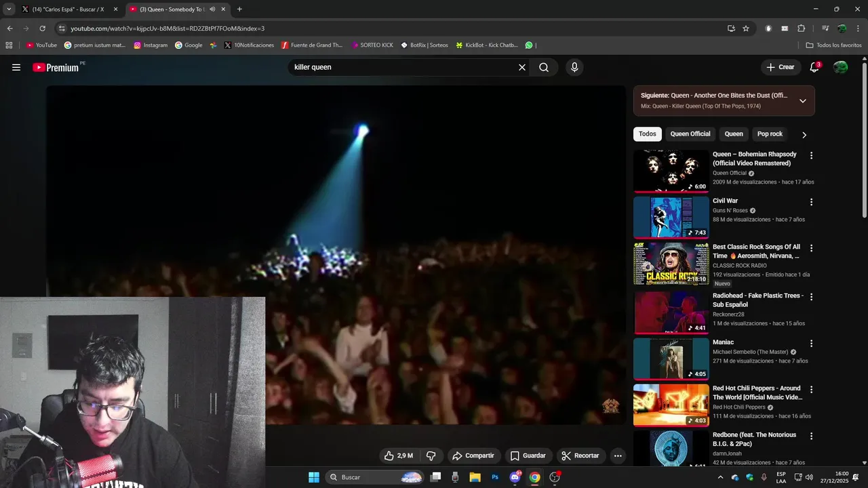This screenshot has height=488, width=868.
Task: Select the Pop rock filter chip
Action: click(770, 134)
